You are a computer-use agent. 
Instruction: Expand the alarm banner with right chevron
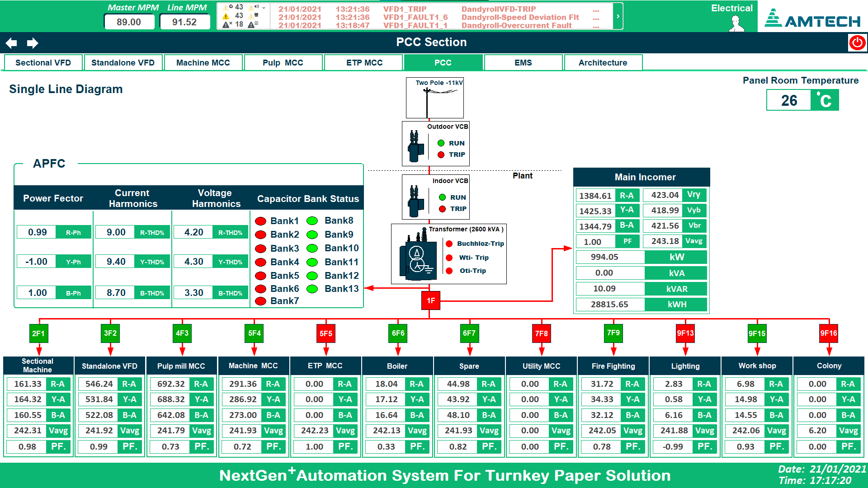(618, 16)
